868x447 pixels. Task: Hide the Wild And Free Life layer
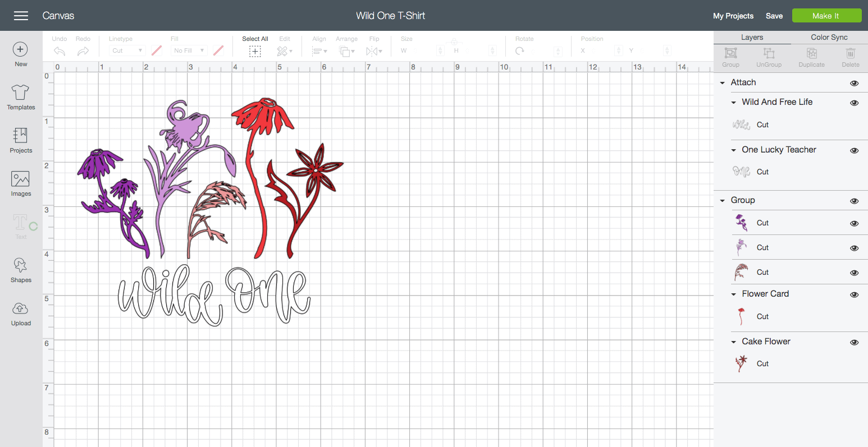tap(854, 103)
